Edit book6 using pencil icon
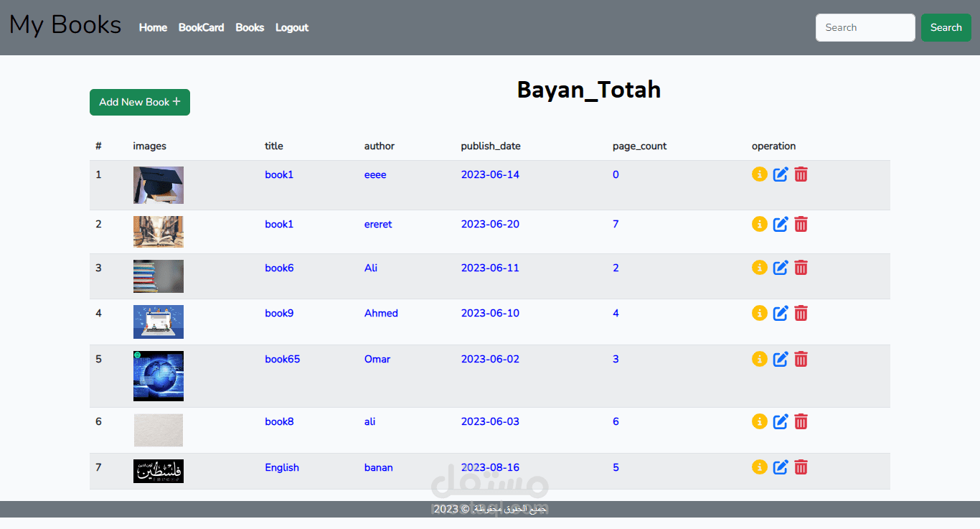 pyautogui.click(x=781, y=268)
